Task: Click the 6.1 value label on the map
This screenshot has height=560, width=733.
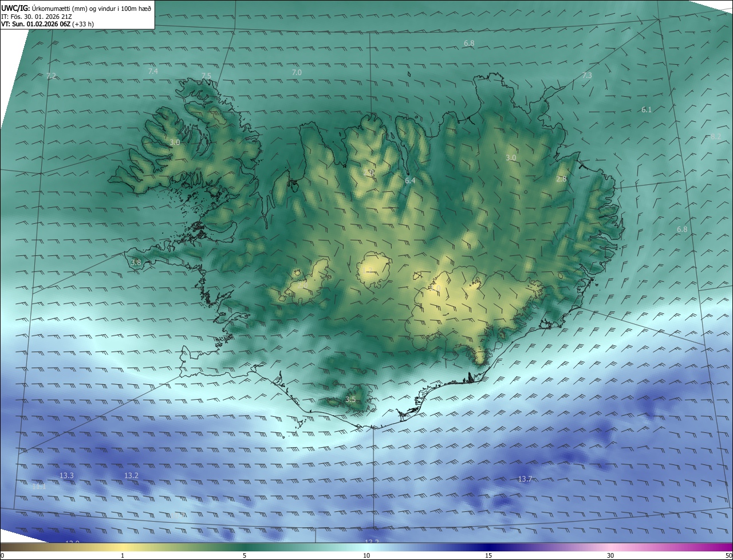Action: (647, 109)
